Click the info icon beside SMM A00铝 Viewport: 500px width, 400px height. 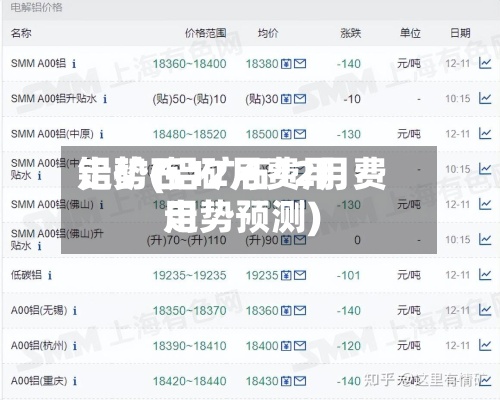pos(74,64)
